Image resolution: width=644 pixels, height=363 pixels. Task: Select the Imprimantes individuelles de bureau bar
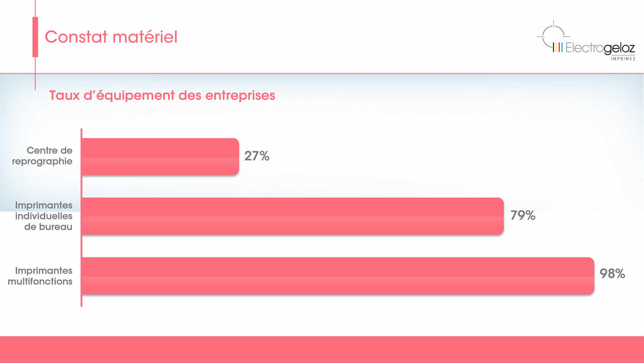(292, 216)
